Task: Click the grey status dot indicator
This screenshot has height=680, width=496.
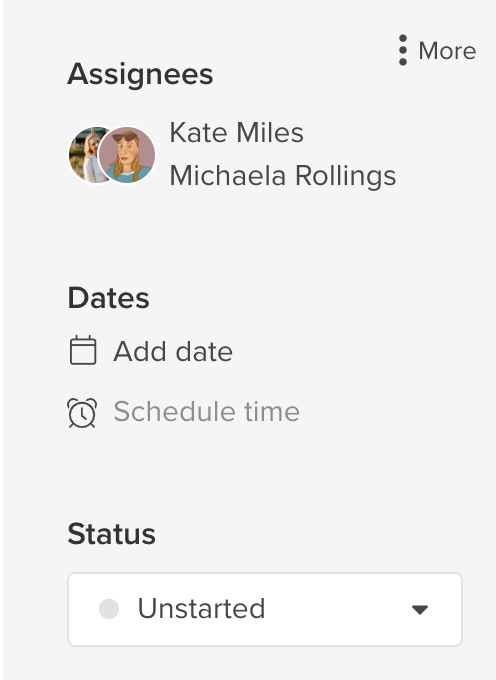Action: click(109, 609)
